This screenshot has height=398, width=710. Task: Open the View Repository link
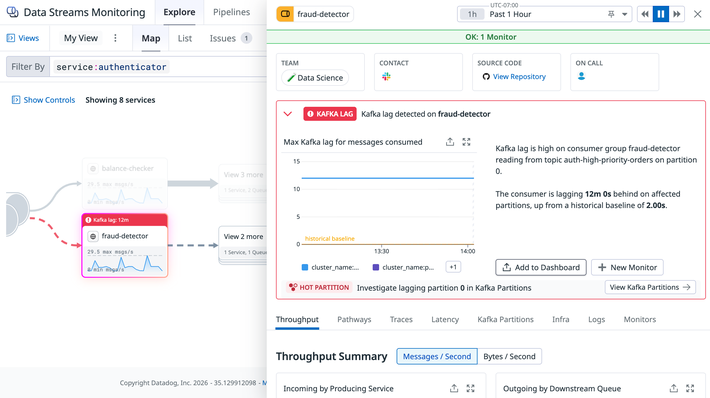point(519,77)
